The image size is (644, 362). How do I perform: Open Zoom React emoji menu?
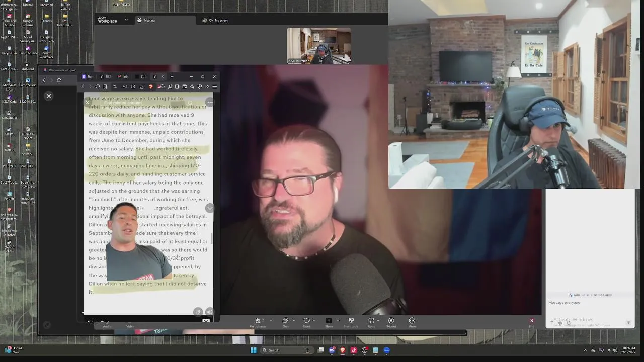coord(306,322)
